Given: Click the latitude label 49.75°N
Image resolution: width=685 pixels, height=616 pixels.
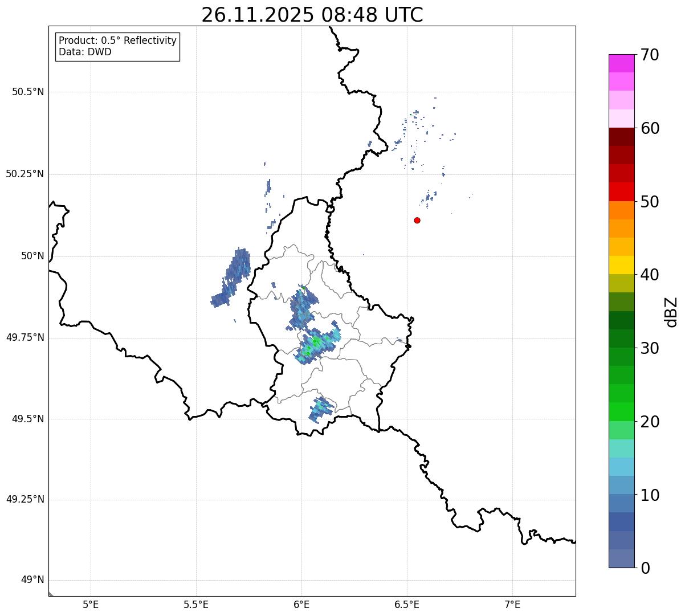Looking at the screenshot, I should tap(25, 337).
